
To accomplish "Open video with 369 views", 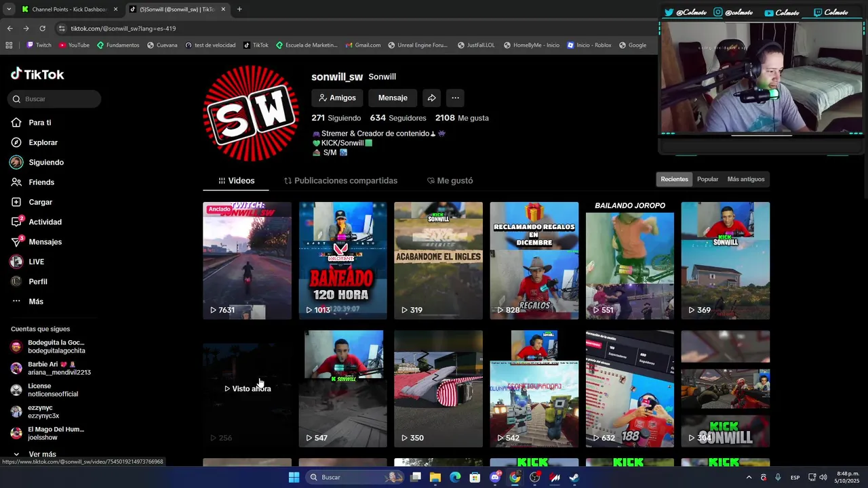I will pyautogui.click(x=726, y=260).
